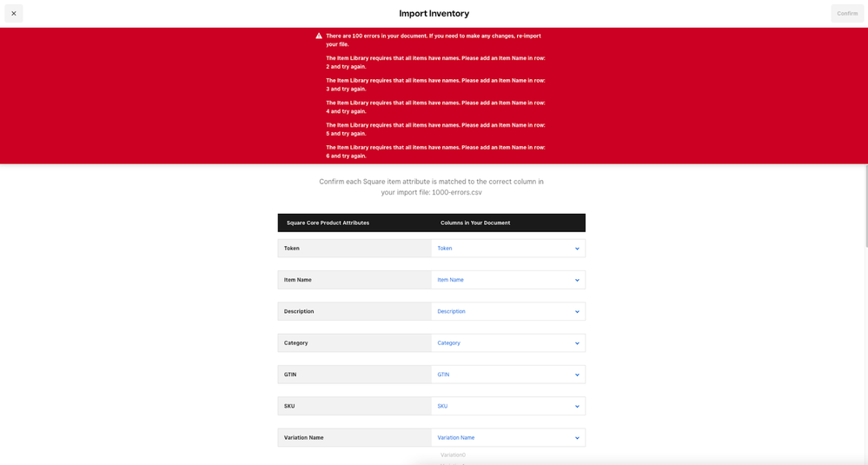The height and width of the screenshot is (465, 868).
Task: Click the Token attribute label
Action: pos(292,249)
